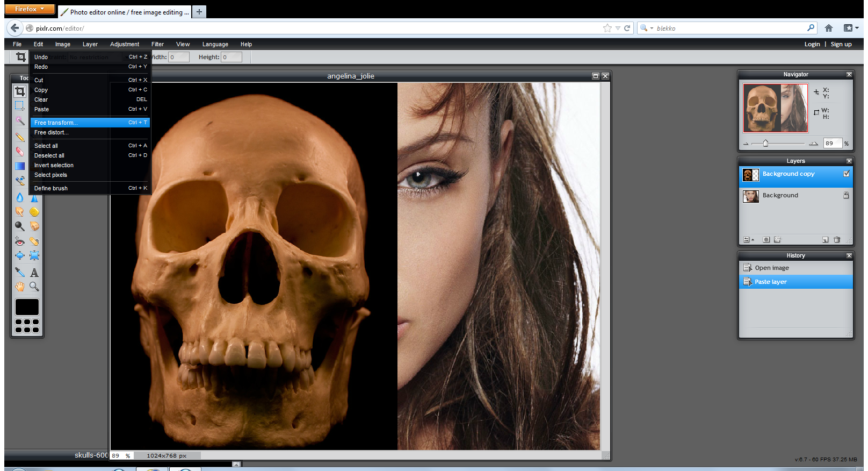Bookmark page with the star icon
868x471 pixels.
[x=607, y=28]
